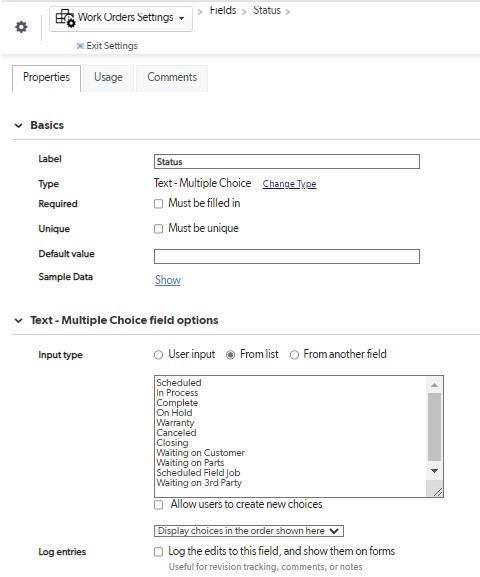Select From another field radio option

(x=294, y=355)
